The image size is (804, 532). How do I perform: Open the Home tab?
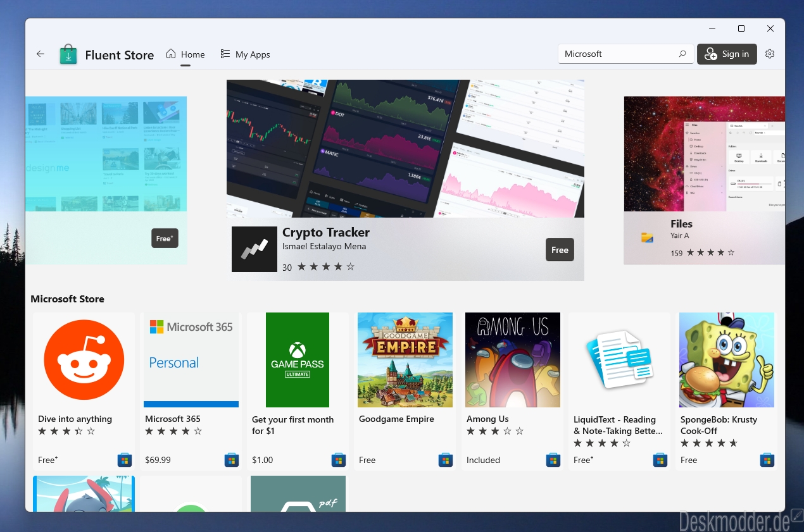(185, 54)
